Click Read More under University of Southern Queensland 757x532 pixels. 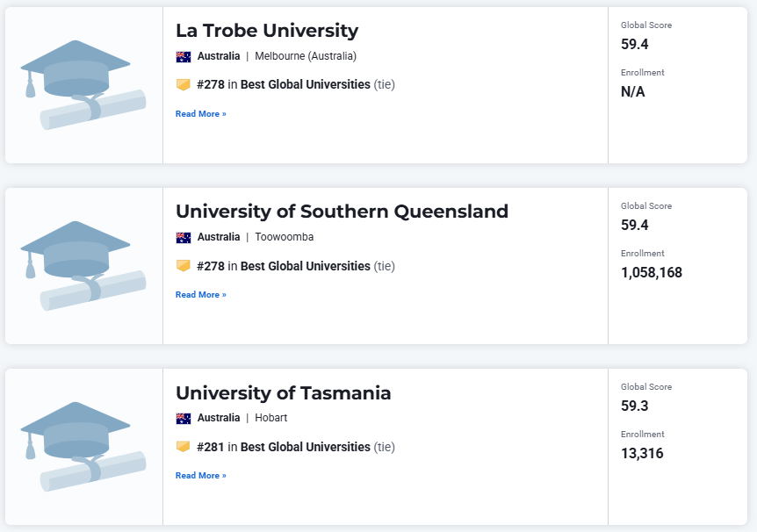[201, 294]
